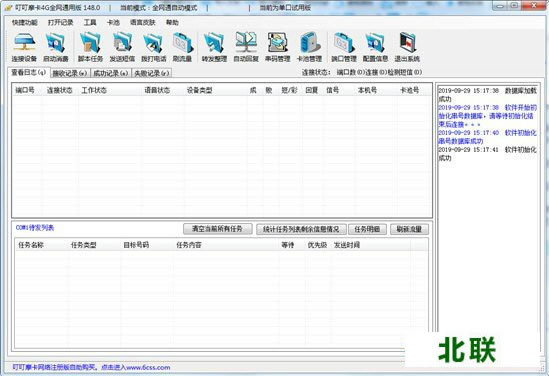Select the 拨打电话 icon
This screenshot has width=549, height=376.
153,48
